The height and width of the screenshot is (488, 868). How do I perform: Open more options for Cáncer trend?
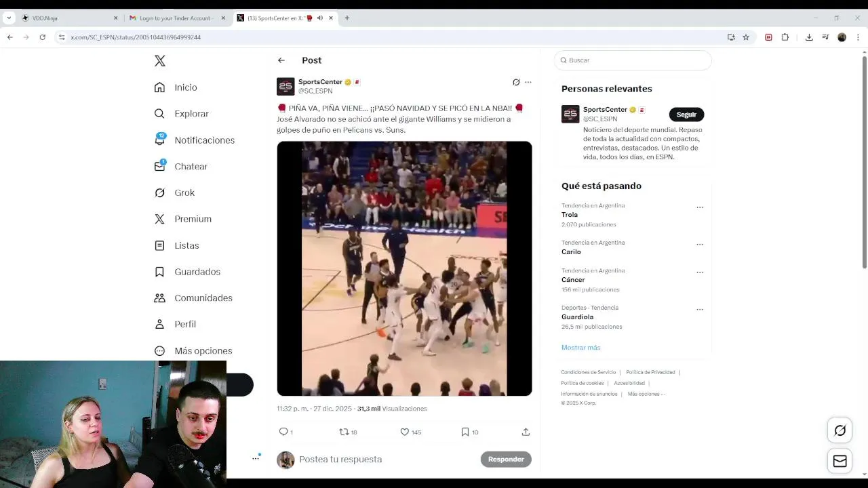[700, 272]
